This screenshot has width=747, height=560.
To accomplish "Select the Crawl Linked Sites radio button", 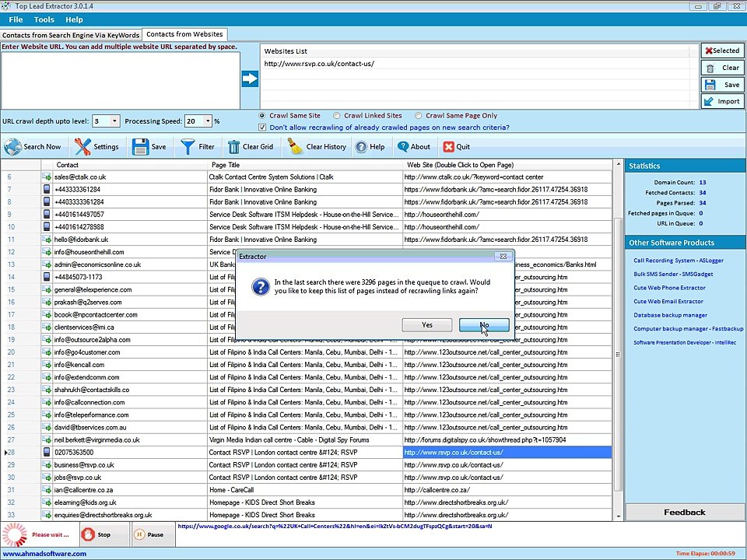I will 337,116.
